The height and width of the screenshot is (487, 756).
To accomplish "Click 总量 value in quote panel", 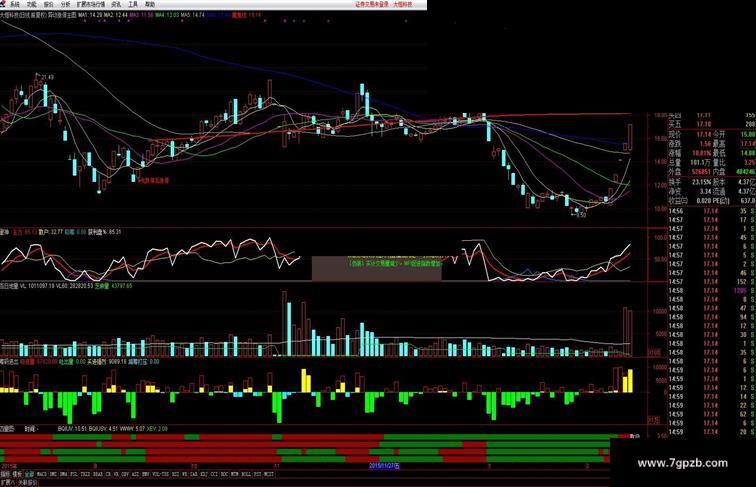I will [x=702, y=162].
